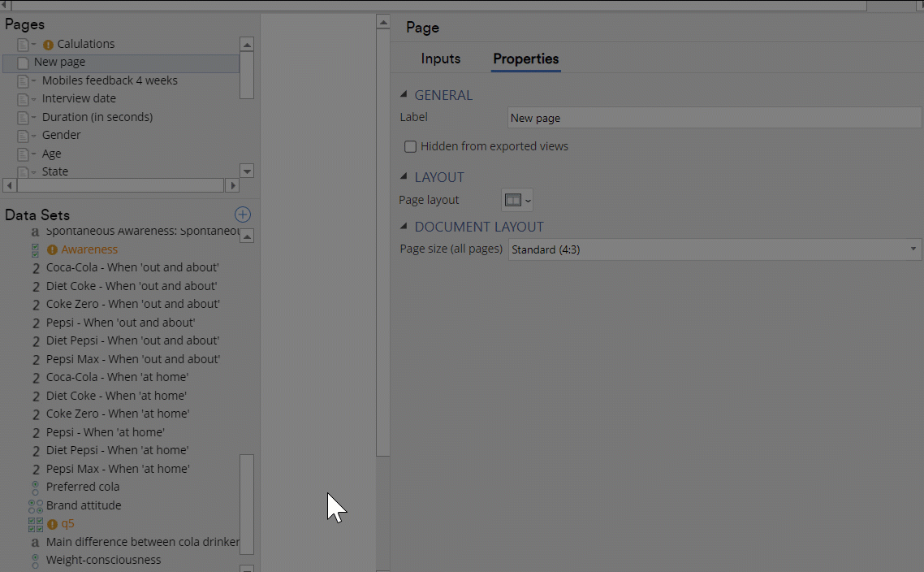
Task: Select Diet Coke - When 'at home'
Action: pyautogui.click(x=117, y=396)
